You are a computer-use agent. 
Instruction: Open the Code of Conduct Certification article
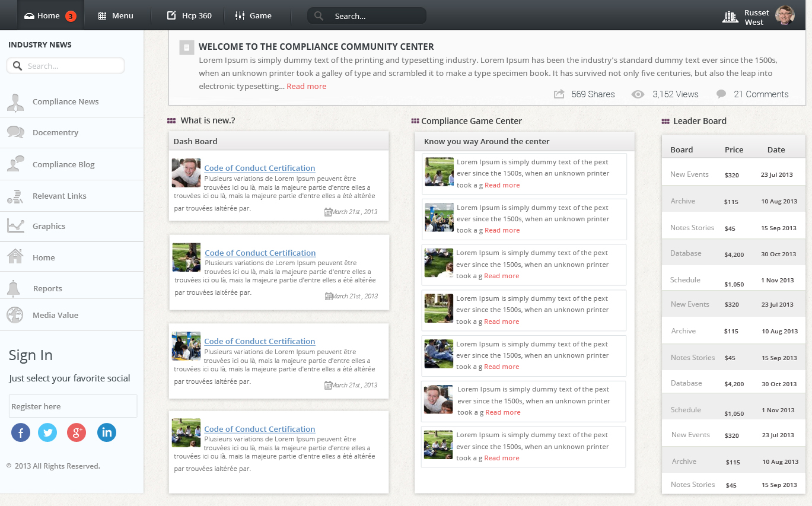pos(259,168)
